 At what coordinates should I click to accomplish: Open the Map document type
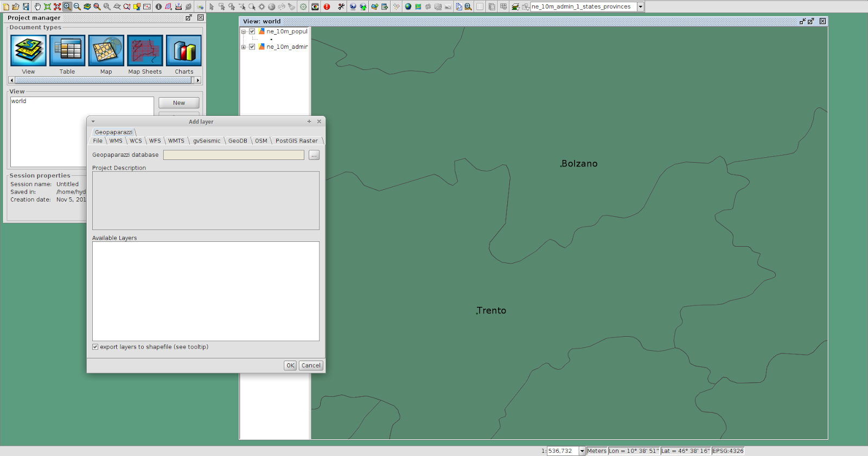(x=106, y=50)
